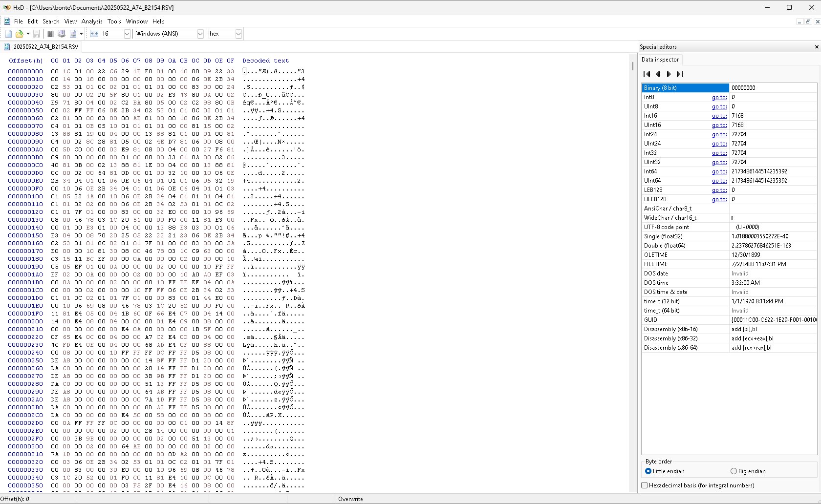Image resolution: width=821 pixels, height=504 pixels.
Task: Open the Search menu
Action: (51, 21)
